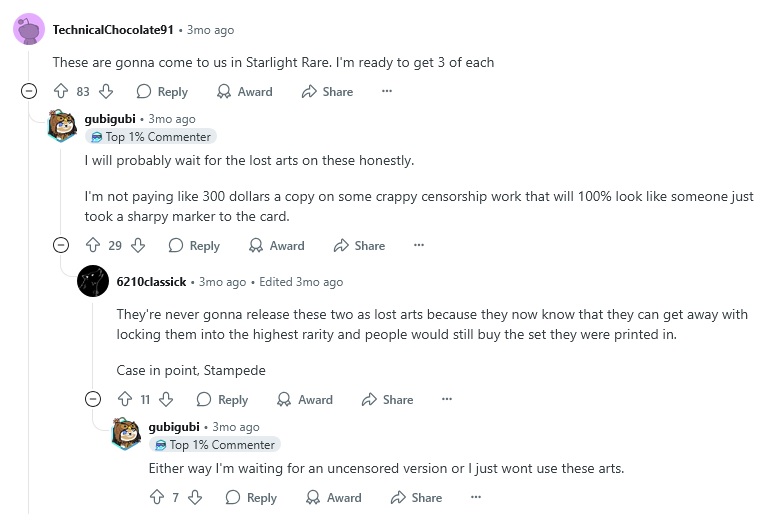This screenshot has height=526, width=775.
Task: Click TechnicalChocolate91's avatar icon
Action: (x=29, y=30)
